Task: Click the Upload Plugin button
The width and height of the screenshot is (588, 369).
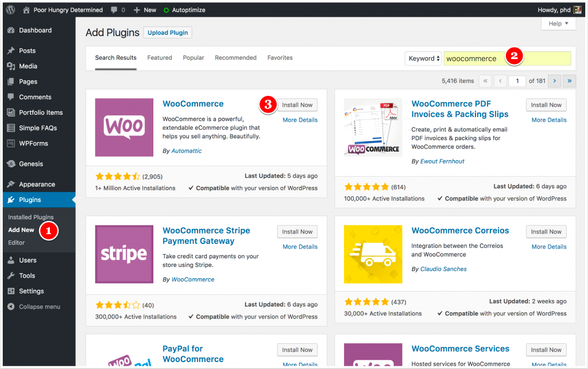Action: 167,33
